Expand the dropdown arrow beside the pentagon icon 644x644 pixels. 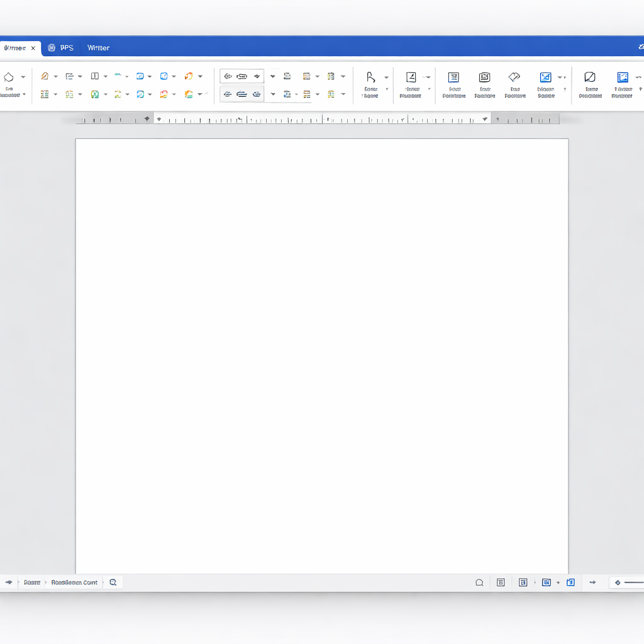pyautogui.click(x=23, y=77)
